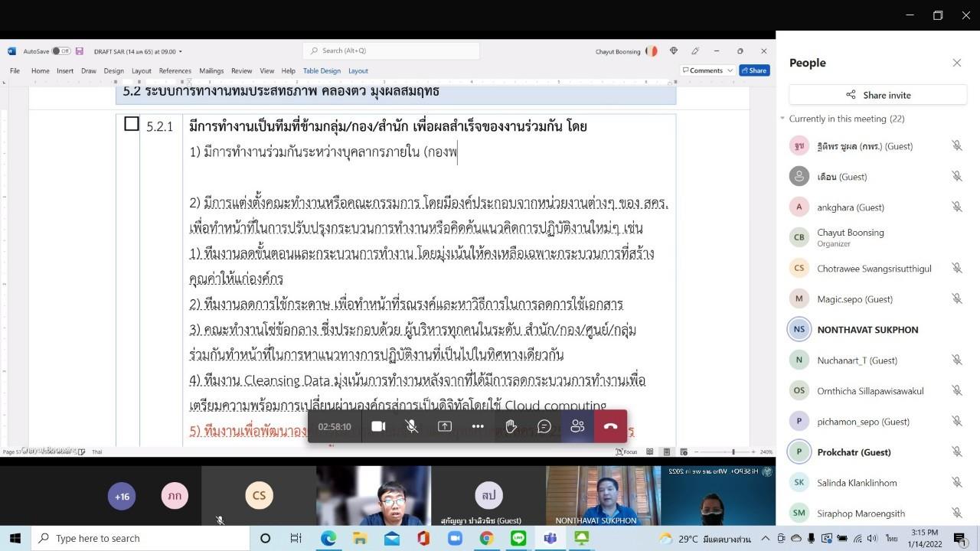Hide the participants list icon
The height and width of the screenshot is (551, 980).
[x=577, y=426]
